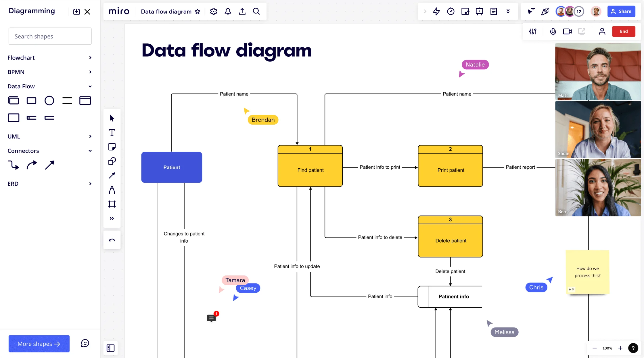This screenshot has width=644, height=358.
Task: Select the arrow/selector tool
Action: point(112,118)
